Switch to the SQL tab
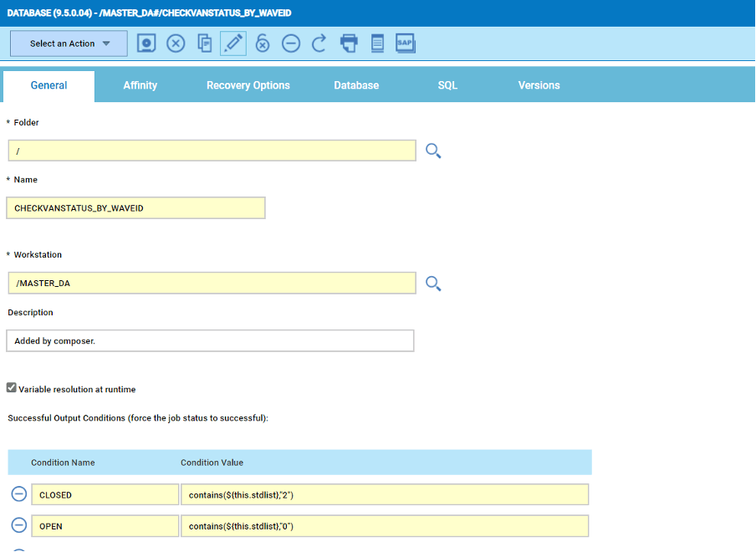Image resolution: width=756 pixels, height=552 pixels. tap(447, 85)
